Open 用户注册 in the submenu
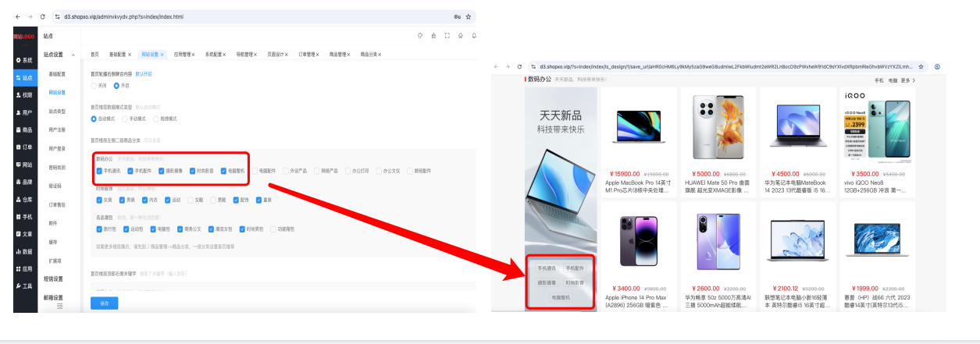Screen dimensions: 980x344 click(58, 129)
